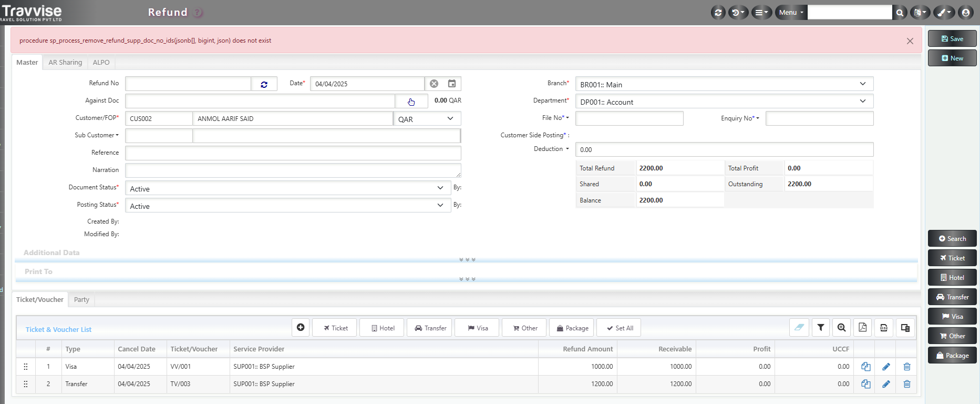Viewport: 980px width, 404px height.
Task: Create a New refund
Action: point(952,58)
